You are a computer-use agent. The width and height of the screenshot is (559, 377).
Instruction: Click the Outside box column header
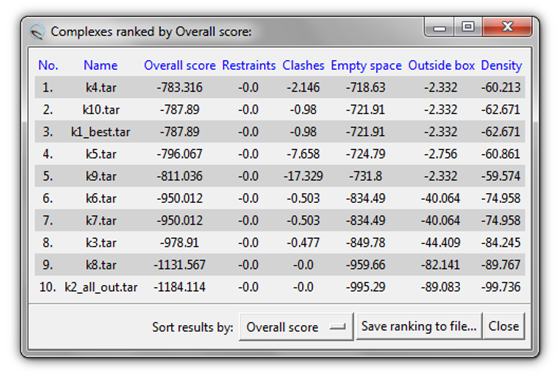(441, 65)
